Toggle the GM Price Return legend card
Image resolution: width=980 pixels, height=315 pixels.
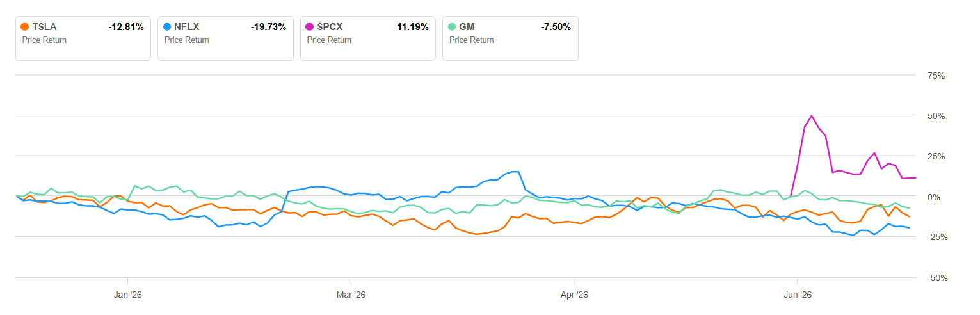[510, 38]
